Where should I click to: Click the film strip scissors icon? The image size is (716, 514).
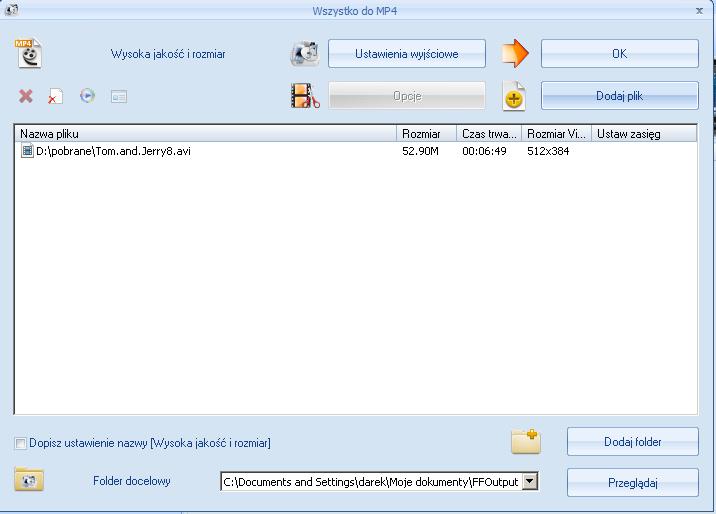click(x=305, y=96)
